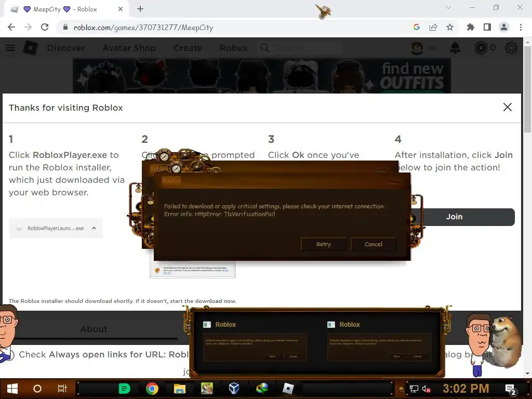
Task: Click the address bar URL
Action: 143,28
